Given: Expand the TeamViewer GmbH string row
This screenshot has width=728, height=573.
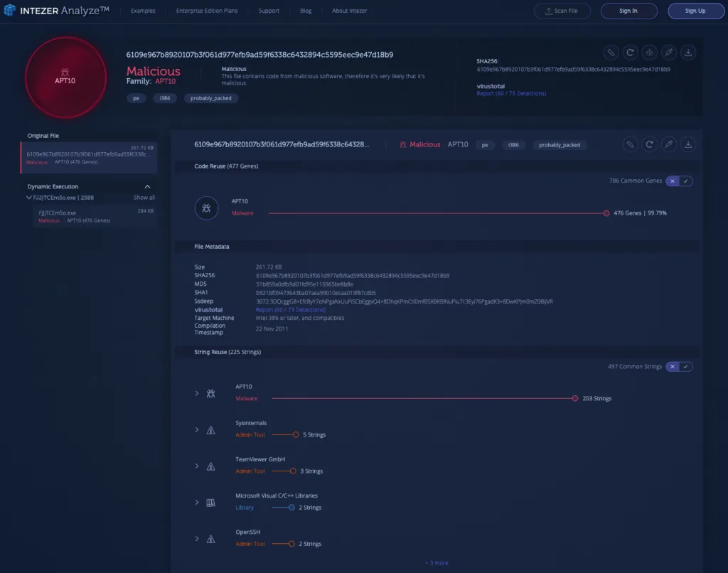Looking at the screenshot, I should click(197, 466).
